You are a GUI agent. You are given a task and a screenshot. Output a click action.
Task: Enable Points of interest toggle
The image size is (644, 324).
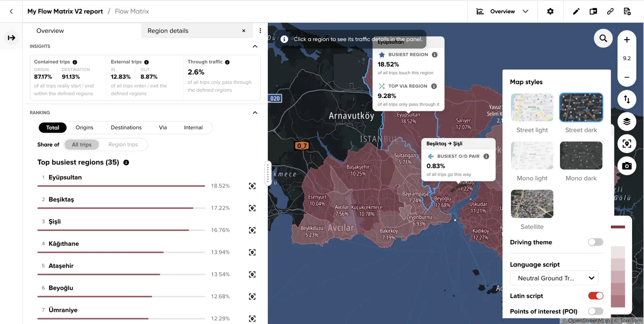(595, 311)
